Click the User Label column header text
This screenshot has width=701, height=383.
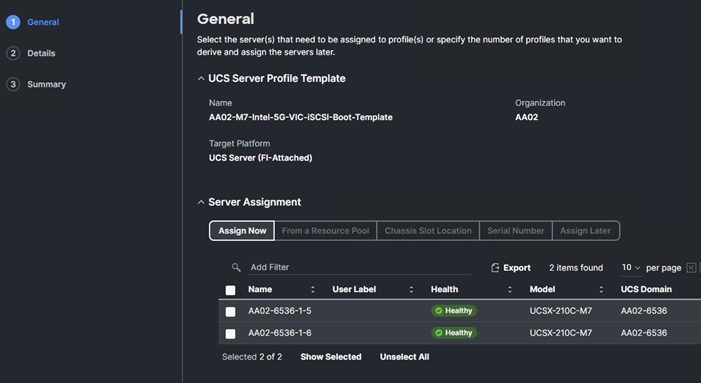pyautogui.click(x=354, y=289)
